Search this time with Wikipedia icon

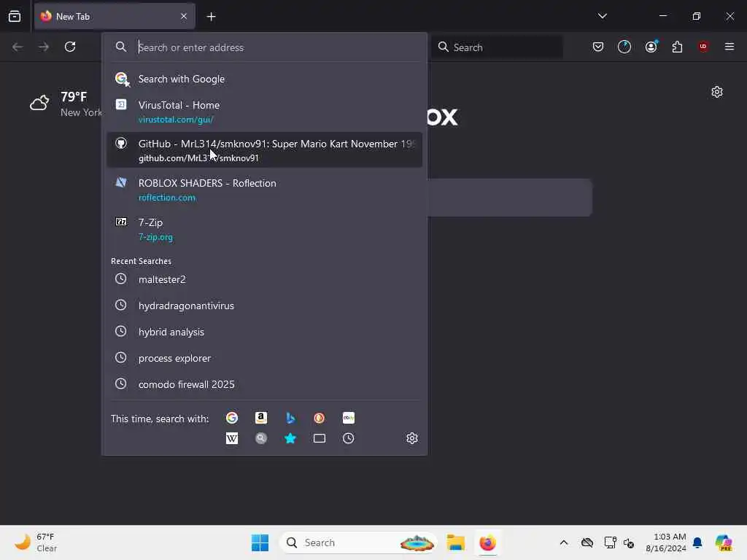click(x=232, y=438)
